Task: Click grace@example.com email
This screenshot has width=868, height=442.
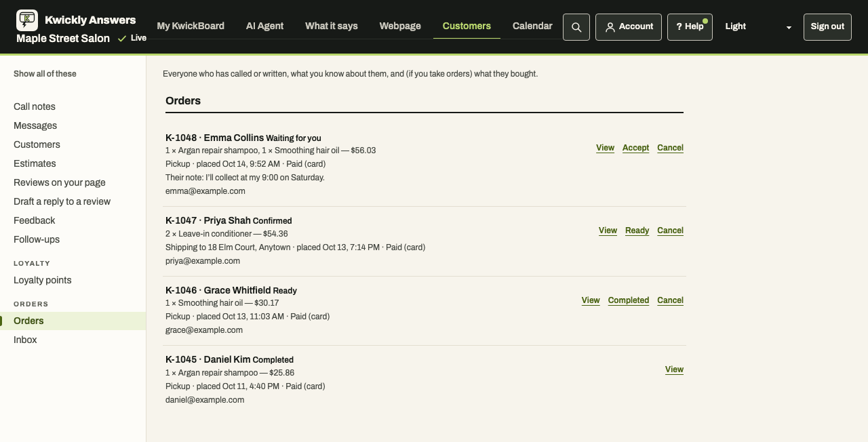Action: coord(204,330)
